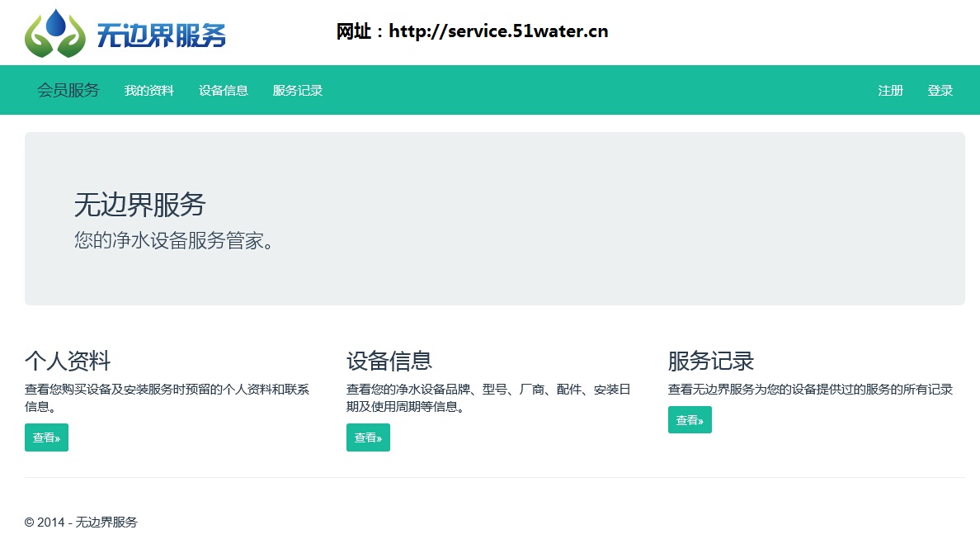Click description text starting 查看无边界服务为您的设备
Viewport: 980px width, 539px height.
coord(810,389)
